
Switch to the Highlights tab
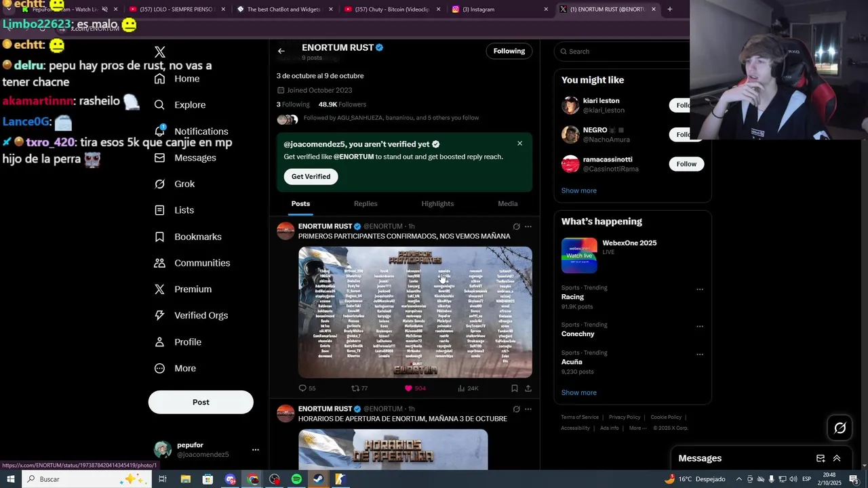click(437, 203)
